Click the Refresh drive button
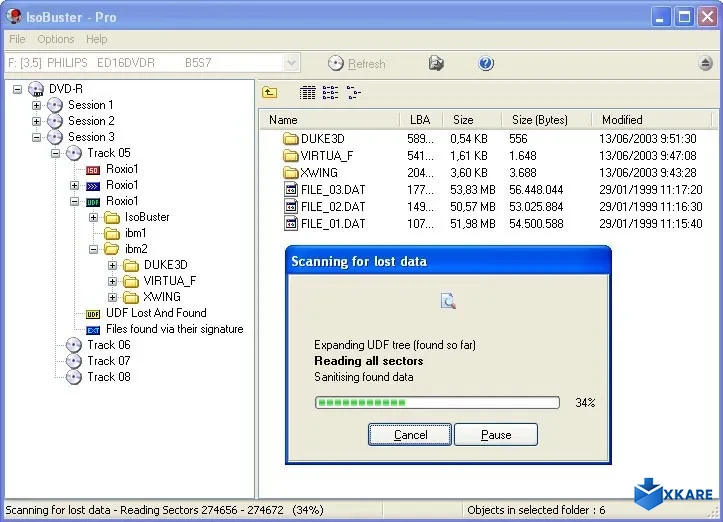Screen dimensions: 723x522 pos(356,64)
